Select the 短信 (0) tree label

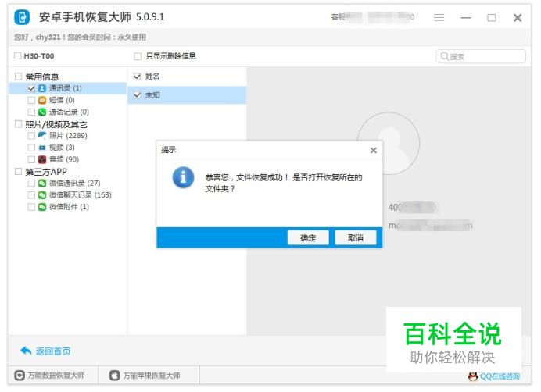(x=62, y=100)
